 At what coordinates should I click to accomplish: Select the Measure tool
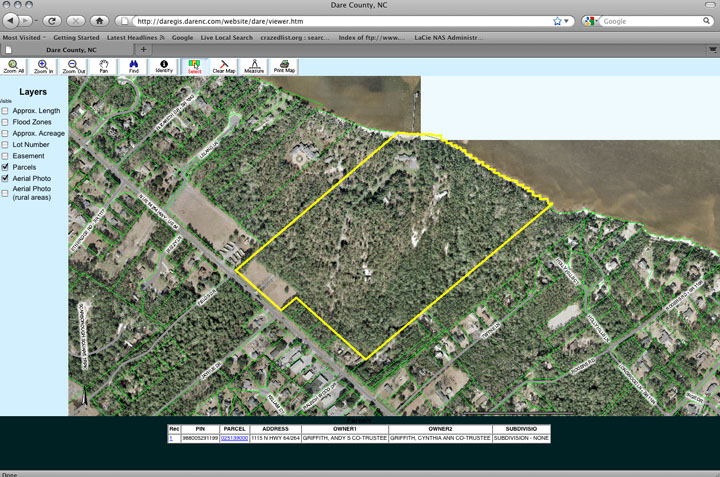click(254, 67)
